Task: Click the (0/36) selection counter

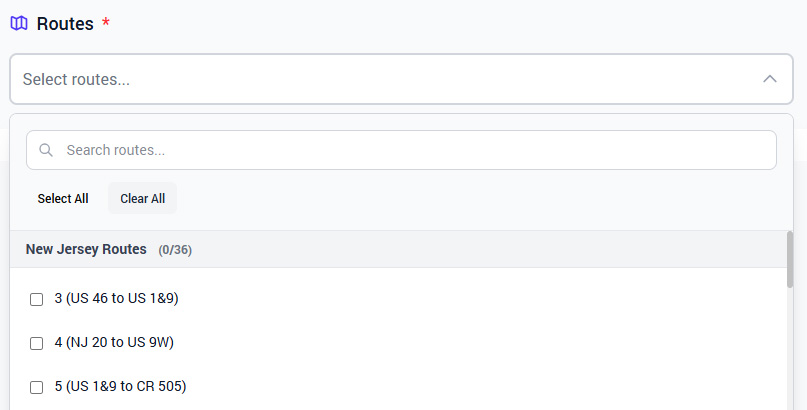Action: [x=175, y=249]
